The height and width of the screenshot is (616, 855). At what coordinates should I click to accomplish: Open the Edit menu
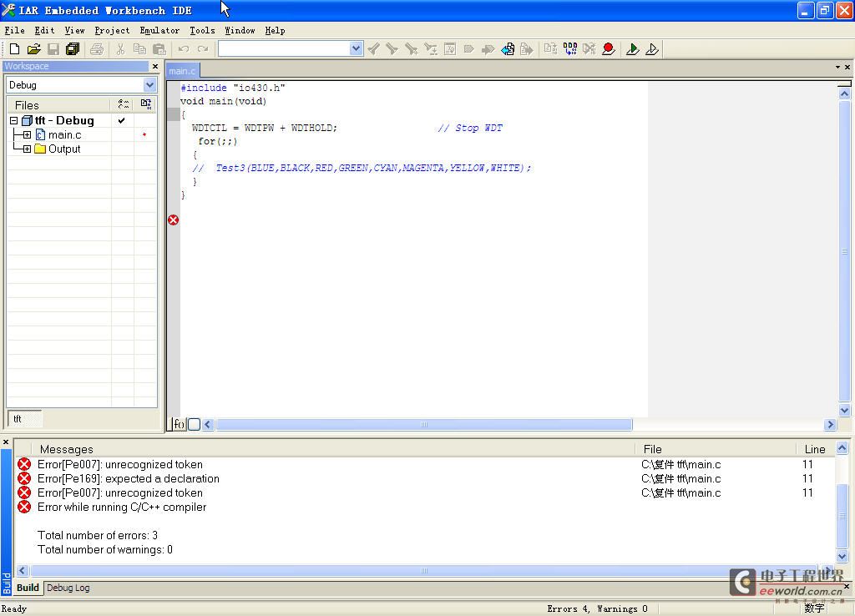coord(44,31)
